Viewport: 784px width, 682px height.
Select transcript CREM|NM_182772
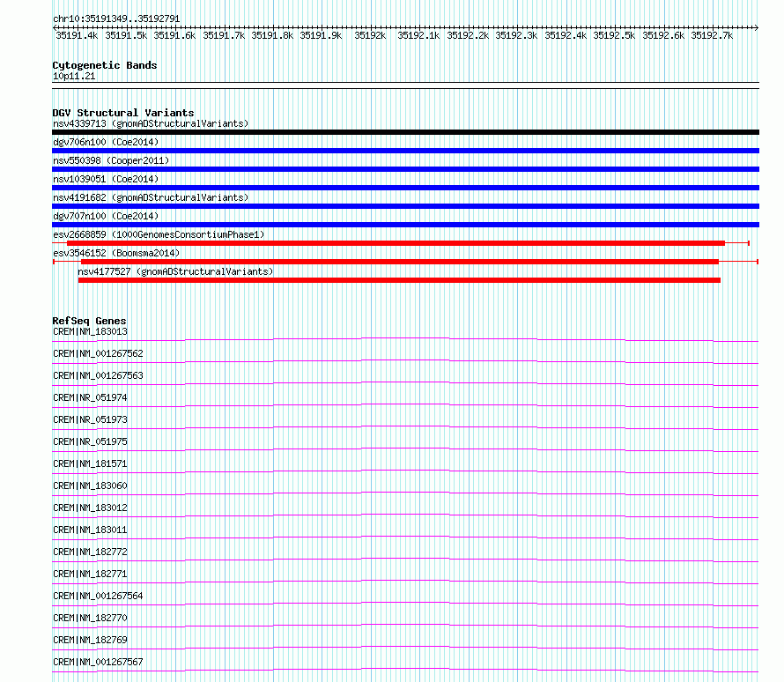pos(90,552)
